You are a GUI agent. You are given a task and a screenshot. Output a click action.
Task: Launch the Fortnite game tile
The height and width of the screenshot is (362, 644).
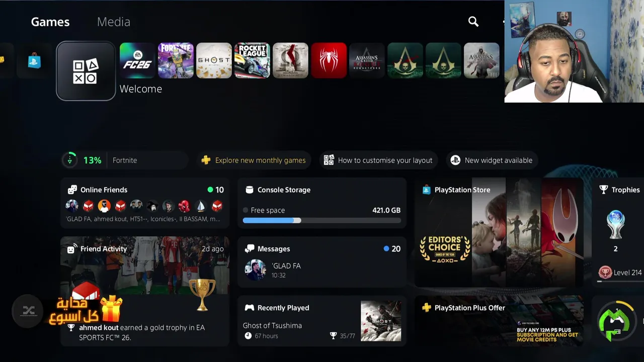tap(176, 60)
